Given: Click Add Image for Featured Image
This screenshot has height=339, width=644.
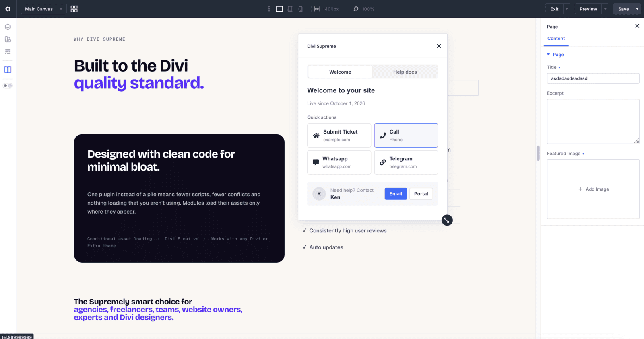Looking at the screenshot, I should 593,189.
